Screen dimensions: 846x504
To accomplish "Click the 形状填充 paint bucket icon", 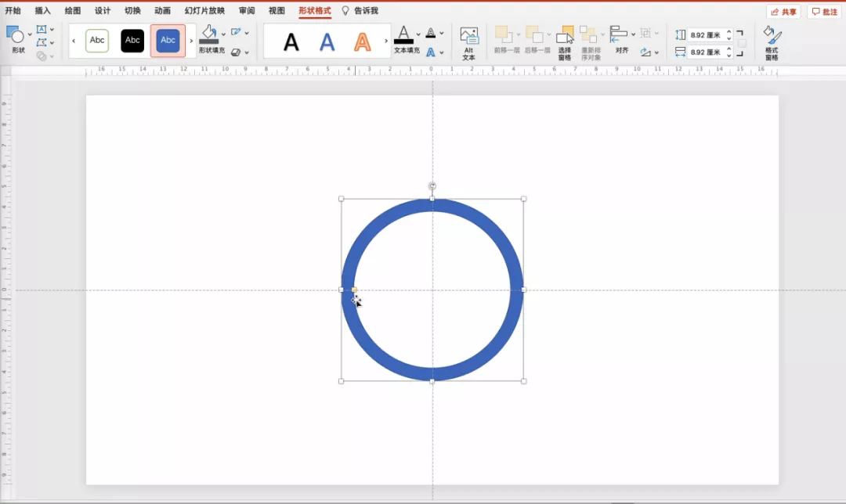I will coord(209,34).
